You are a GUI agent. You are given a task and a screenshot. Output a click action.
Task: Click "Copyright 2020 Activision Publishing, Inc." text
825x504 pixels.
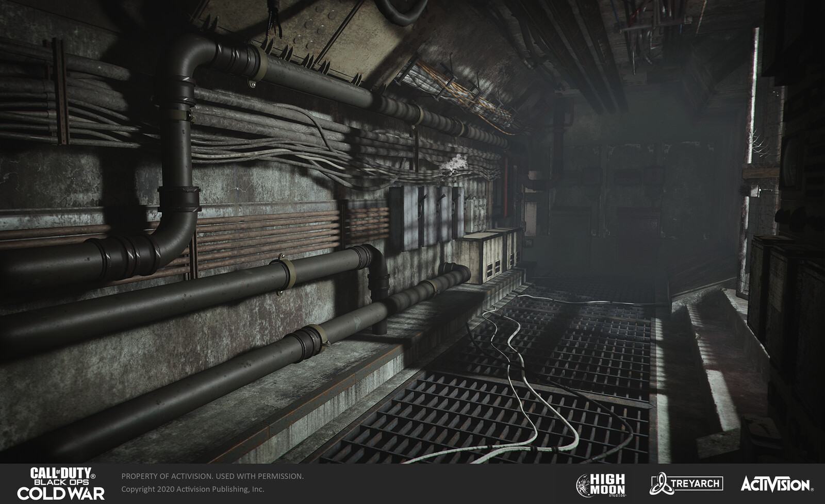click(x=193, y=489)
